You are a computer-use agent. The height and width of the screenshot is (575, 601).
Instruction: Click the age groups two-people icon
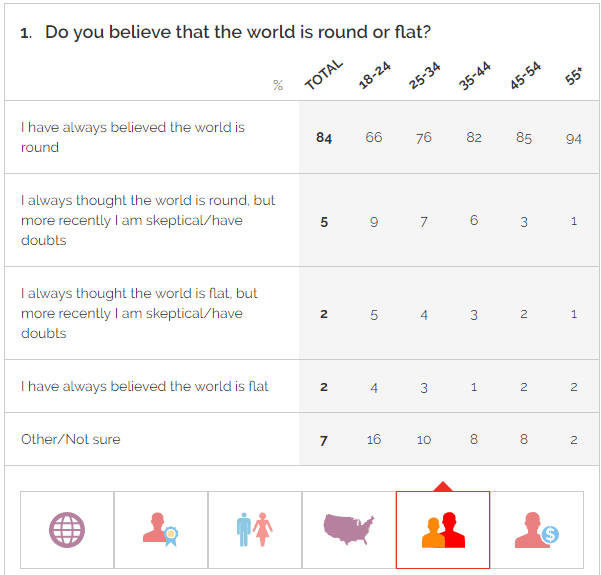pyautogui.click(x=443, y=530)
